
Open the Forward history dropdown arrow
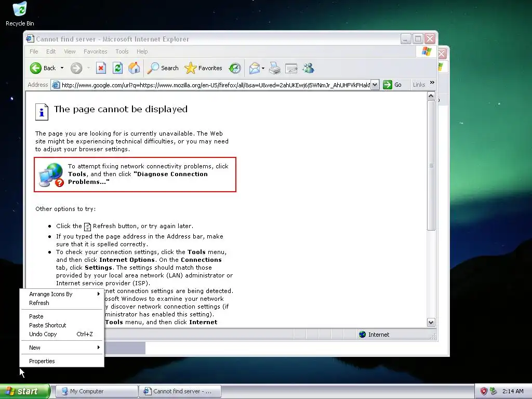(88, 68)
